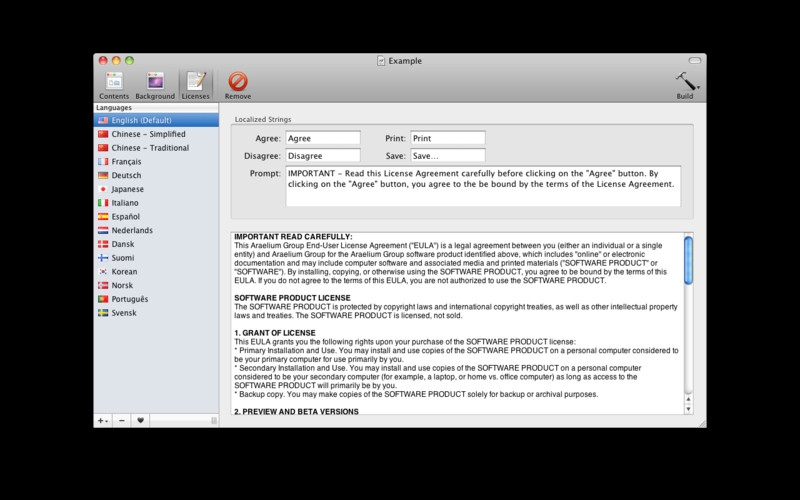Click the minus button to remove language
This screenshot has height=500, width=800.
pos(122,421)
